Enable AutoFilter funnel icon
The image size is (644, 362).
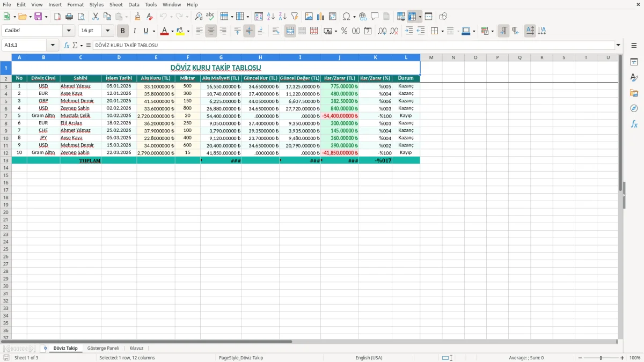click(295, 17)
